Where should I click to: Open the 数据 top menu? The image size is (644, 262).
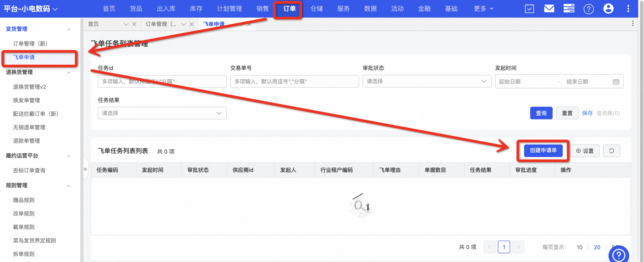370,9
